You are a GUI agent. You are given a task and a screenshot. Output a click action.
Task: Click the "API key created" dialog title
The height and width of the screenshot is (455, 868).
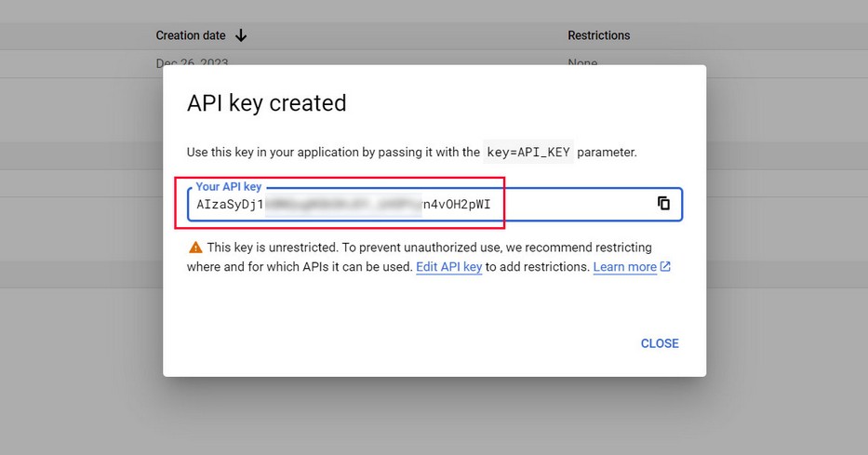click(x=267, y=103)
